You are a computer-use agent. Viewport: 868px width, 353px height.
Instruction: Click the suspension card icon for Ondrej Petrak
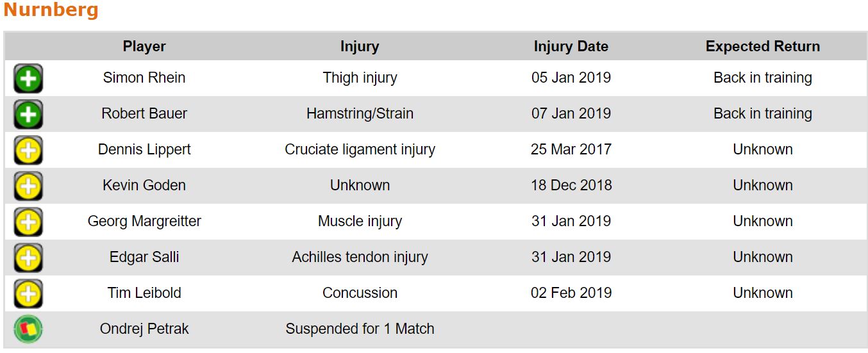28,329
